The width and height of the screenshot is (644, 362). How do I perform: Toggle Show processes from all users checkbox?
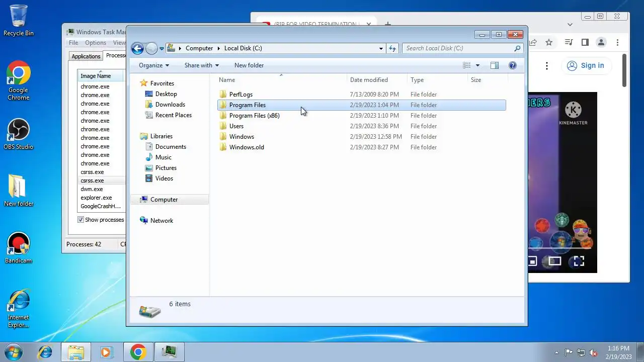(x=80, y=220)
